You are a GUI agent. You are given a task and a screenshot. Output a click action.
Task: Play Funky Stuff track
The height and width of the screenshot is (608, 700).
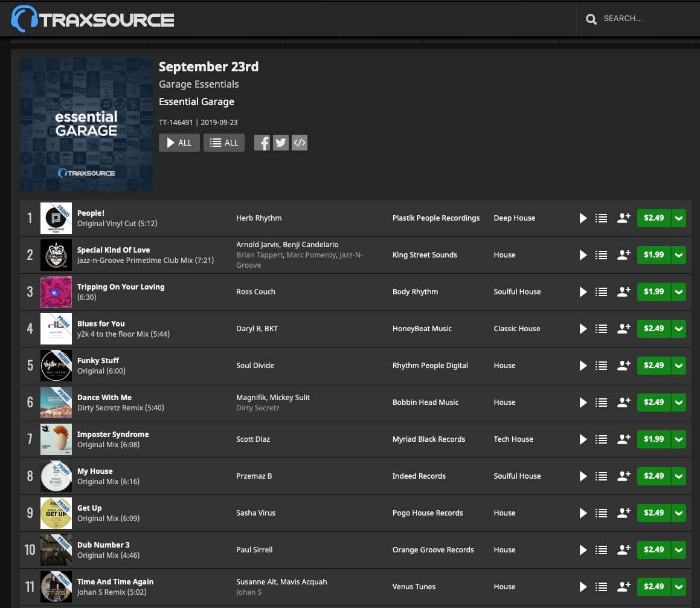click(x=583, y=366)
